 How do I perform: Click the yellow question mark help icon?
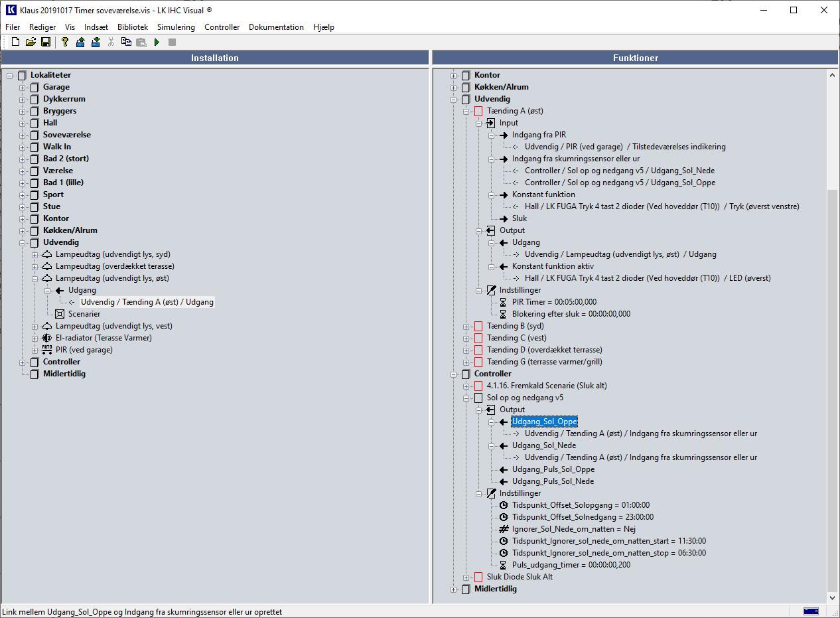(64, 42)
